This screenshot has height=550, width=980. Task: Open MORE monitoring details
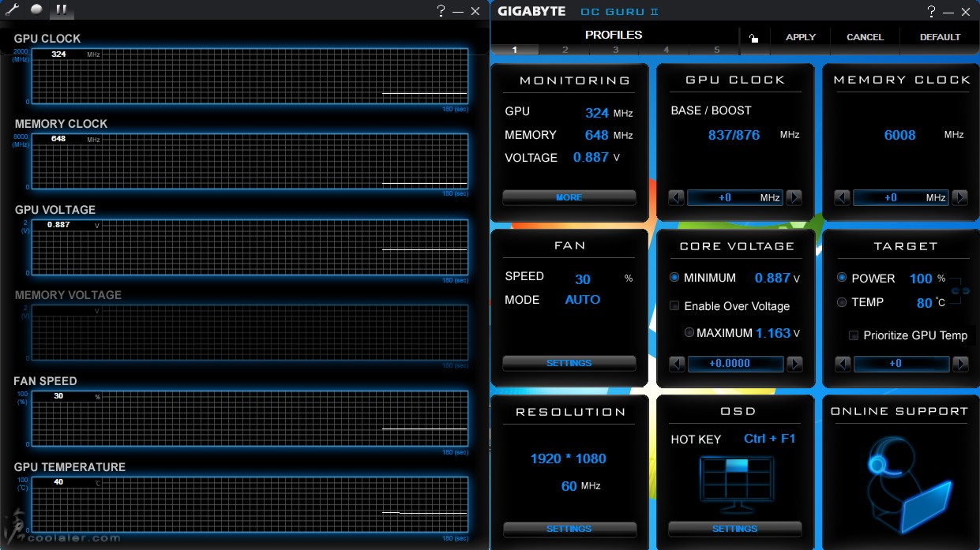[x=569, y=197]
